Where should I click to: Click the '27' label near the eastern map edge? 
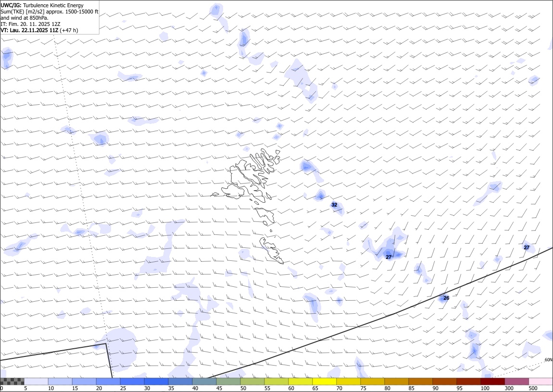pyautogui.click(x=527, y=247)
